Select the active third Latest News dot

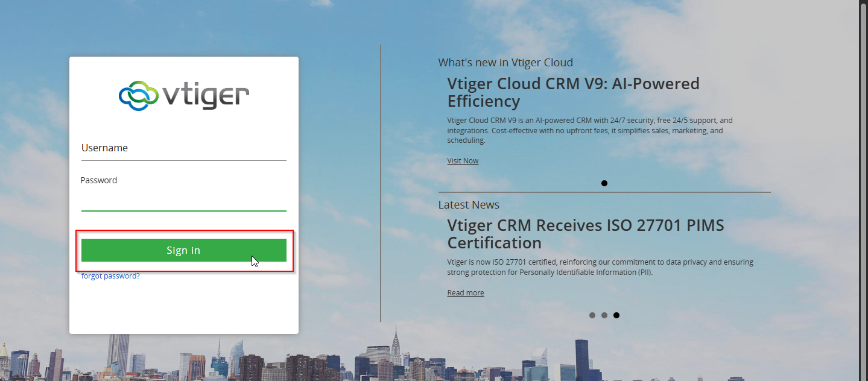click(616, 315)
